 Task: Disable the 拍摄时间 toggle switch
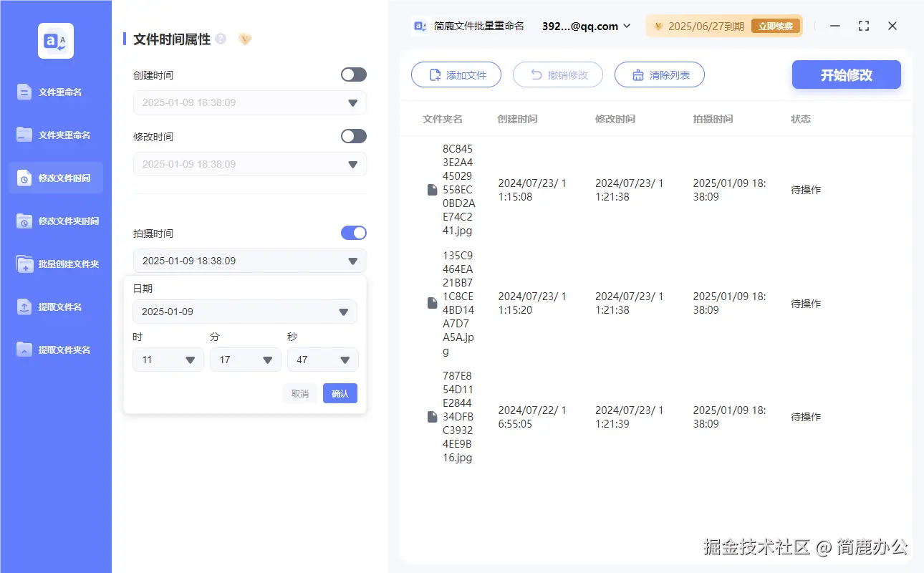click(x=353, y=233)
